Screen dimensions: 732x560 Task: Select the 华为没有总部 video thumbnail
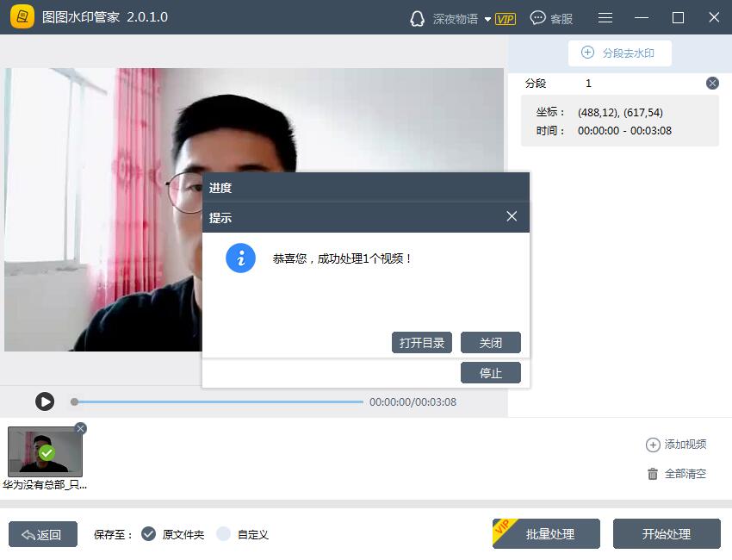click(x=46, y=451)
